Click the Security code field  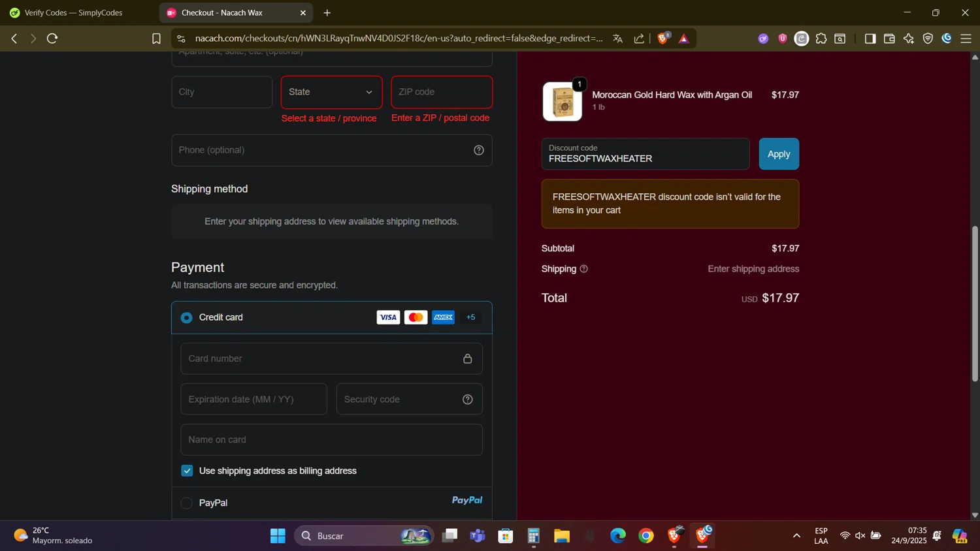coord(410,400)
